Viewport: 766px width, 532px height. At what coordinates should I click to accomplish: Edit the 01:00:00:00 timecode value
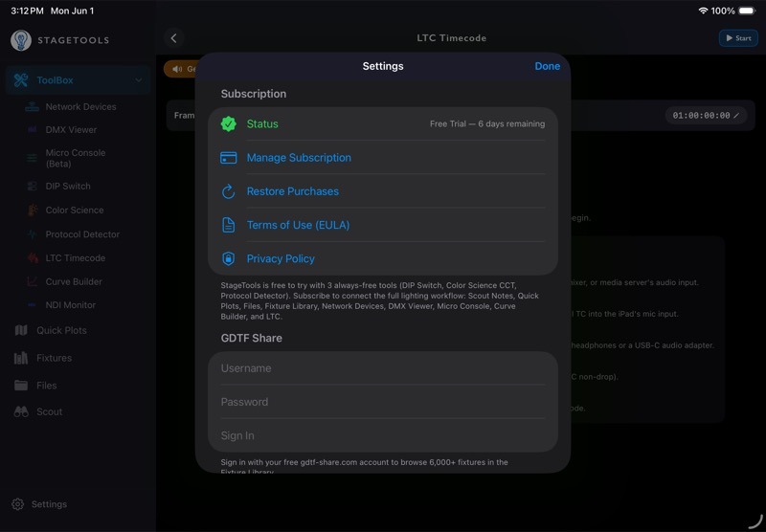(x=706, y=116)
